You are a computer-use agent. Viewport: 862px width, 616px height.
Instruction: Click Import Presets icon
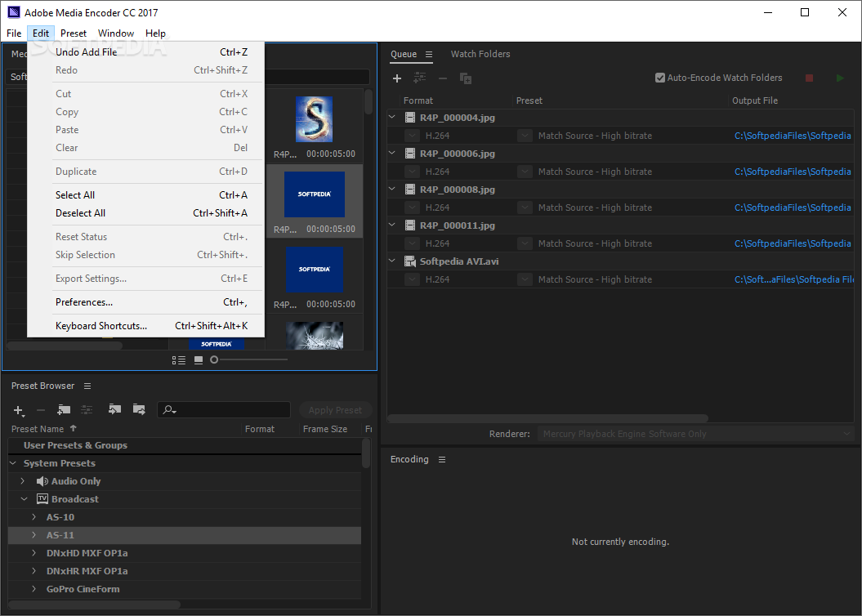pyautogui.click(x=114, y=409)
